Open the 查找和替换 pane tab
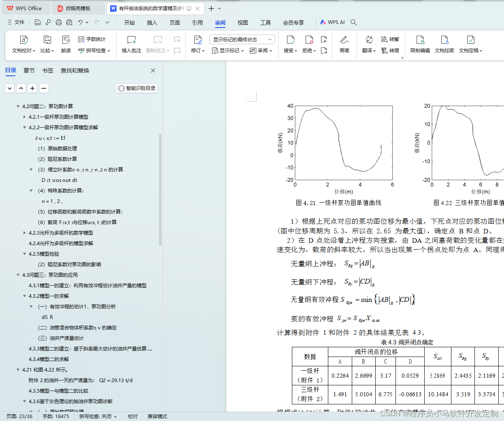 [75, 71]
